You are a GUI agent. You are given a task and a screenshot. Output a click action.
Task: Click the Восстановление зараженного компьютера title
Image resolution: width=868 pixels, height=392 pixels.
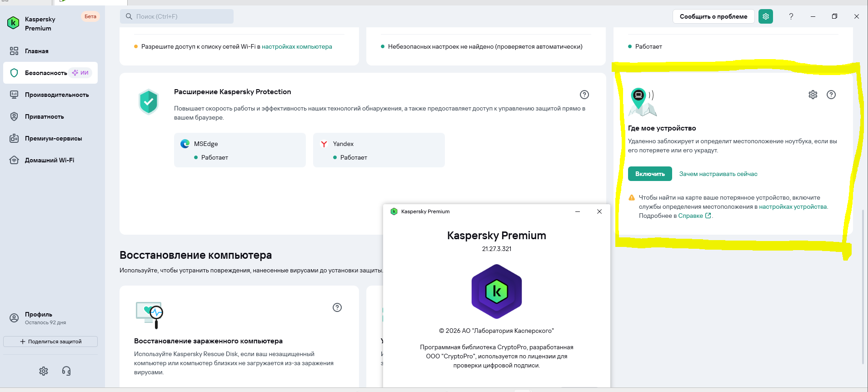click(208, 341)
